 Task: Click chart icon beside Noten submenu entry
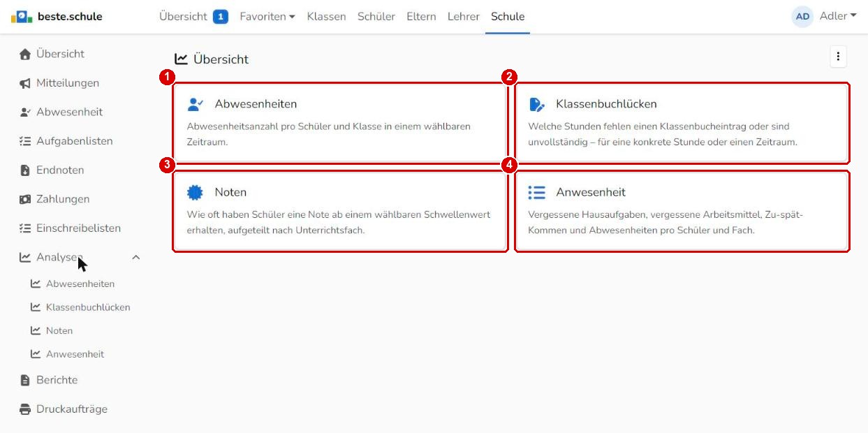click(x=36, y=331)
